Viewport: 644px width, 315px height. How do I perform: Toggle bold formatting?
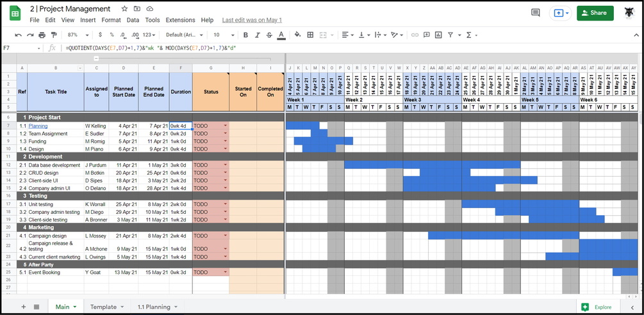[x=245, y=35]
